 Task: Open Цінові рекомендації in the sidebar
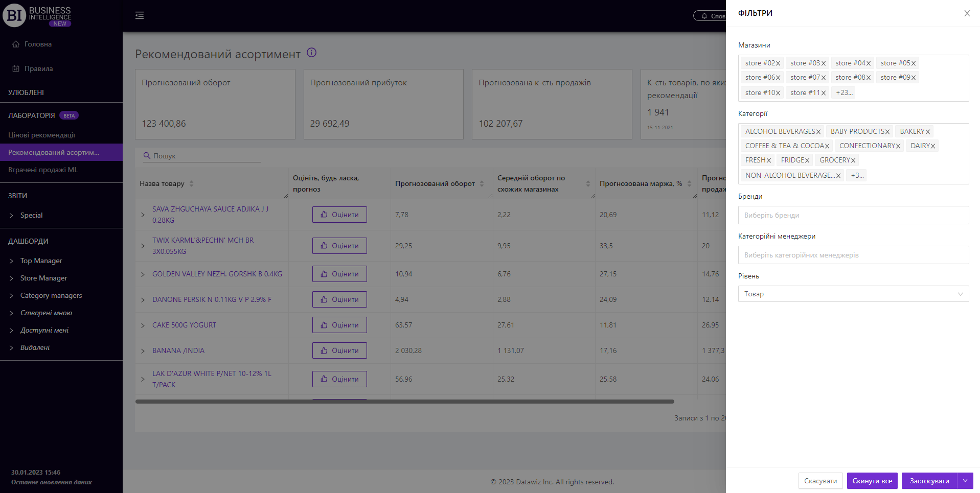[x=41, y=135]
